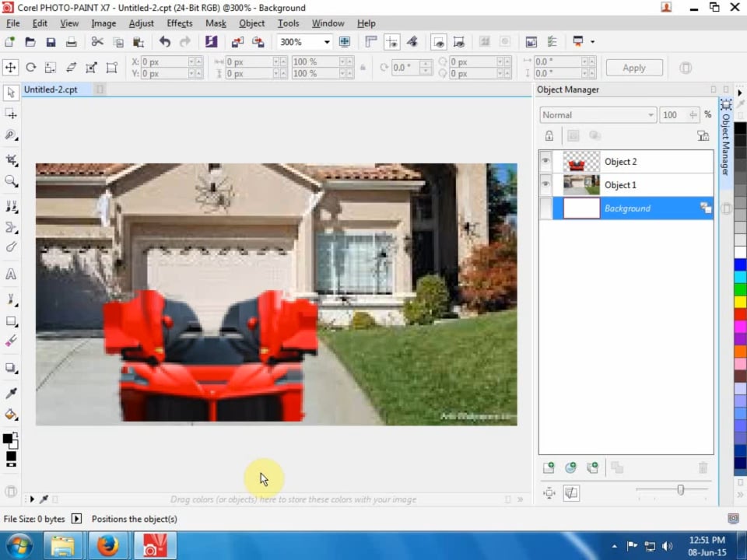Hide Object 2 with eye icon
The image size is (747, 560).
[x=545, y=161]
